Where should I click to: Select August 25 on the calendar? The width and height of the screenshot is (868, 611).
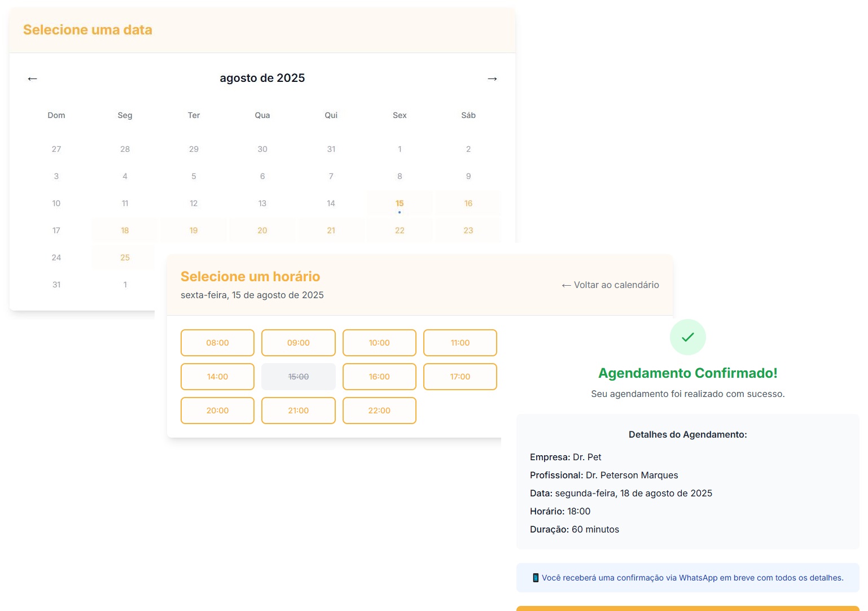(124, 258)
